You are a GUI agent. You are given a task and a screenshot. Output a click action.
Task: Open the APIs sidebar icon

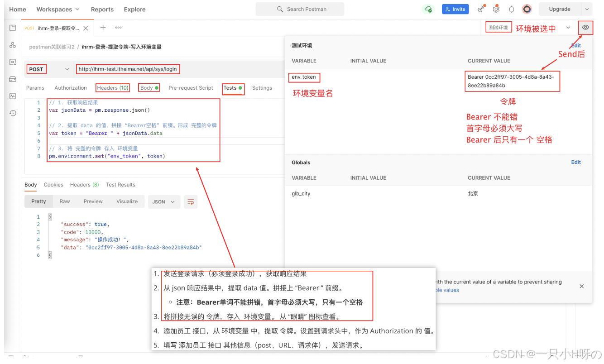click(x=13, y=45)
